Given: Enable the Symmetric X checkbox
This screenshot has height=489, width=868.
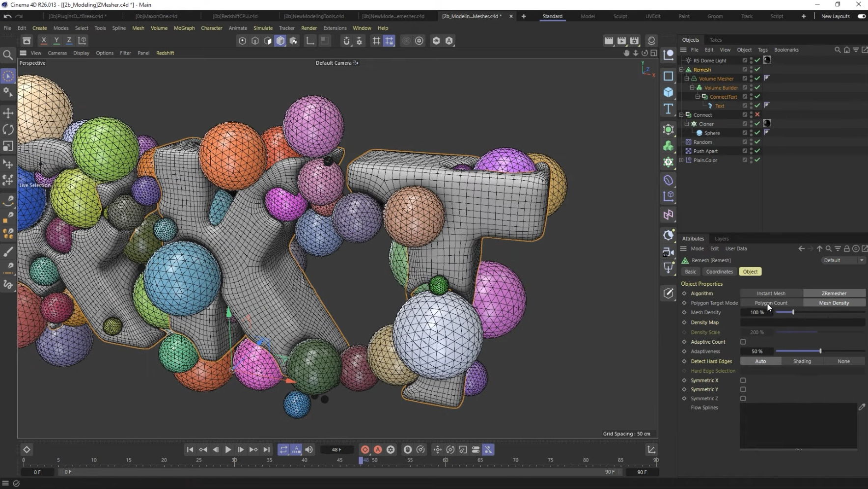Looking at the screenshot, I should coord(743,380).
